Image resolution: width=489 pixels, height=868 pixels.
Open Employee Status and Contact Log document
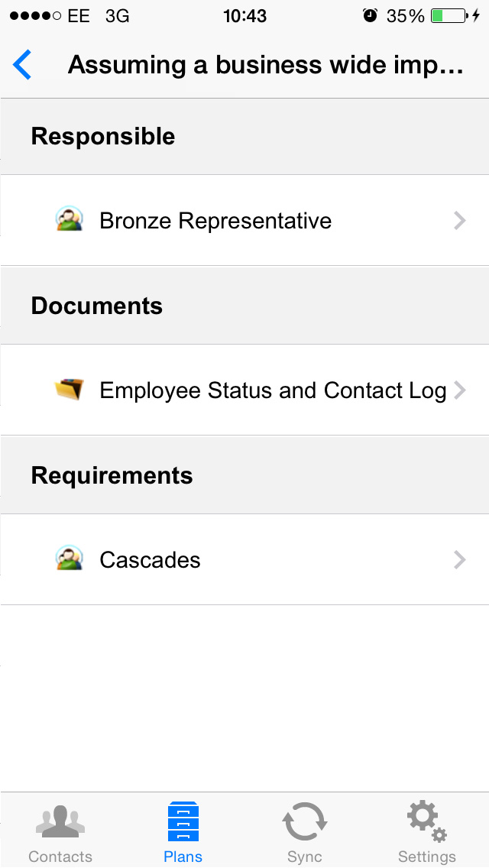(x=244, y=390)
